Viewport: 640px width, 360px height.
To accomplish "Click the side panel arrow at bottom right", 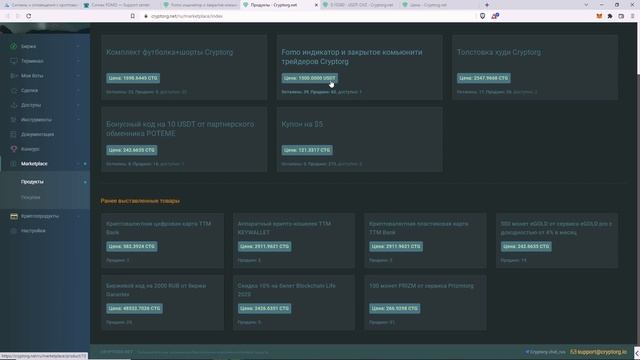I will point(637,353).
